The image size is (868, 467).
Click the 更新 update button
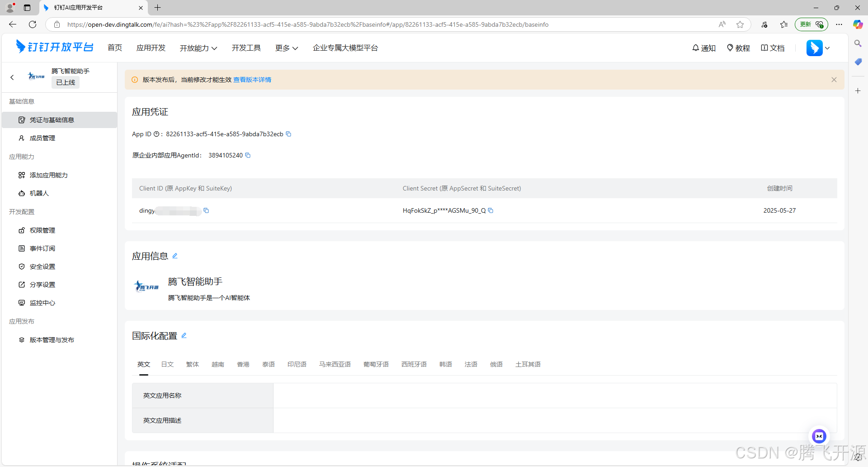point(811,24)
